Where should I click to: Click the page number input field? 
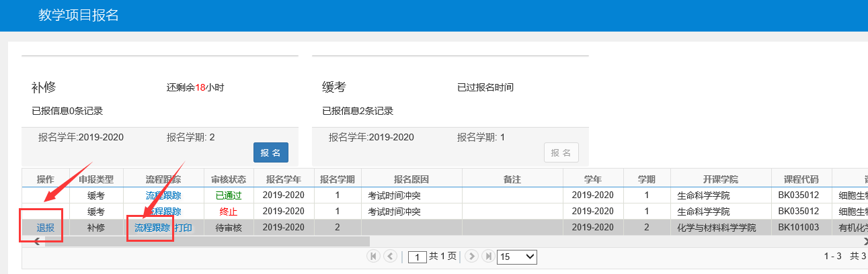coord(418,257)
